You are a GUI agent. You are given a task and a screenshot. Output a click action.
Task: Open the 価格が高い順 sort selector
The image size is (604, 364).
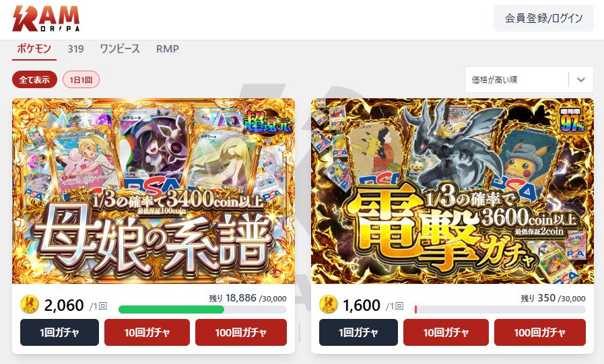529,79
